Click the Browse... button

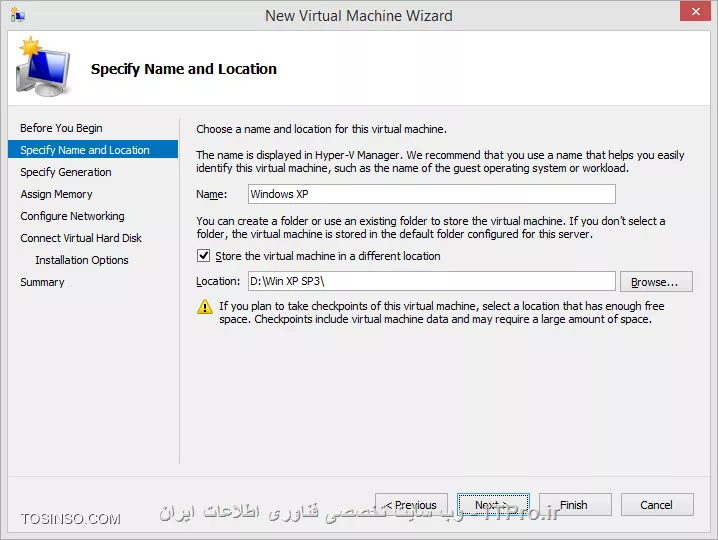click(x=656, y=282)
